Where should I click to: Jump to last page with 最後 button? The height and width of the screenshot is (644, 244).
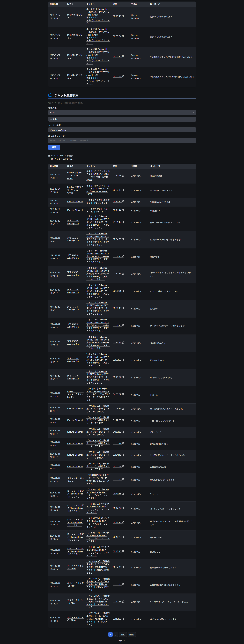point(132,634)
